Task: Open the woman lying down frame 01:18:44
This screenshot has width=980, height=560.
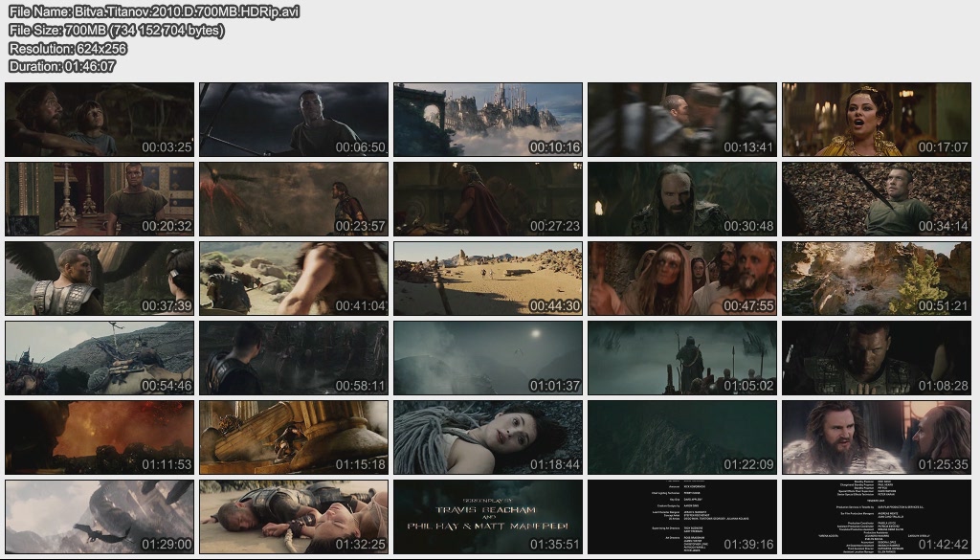Action: [488, 437]
